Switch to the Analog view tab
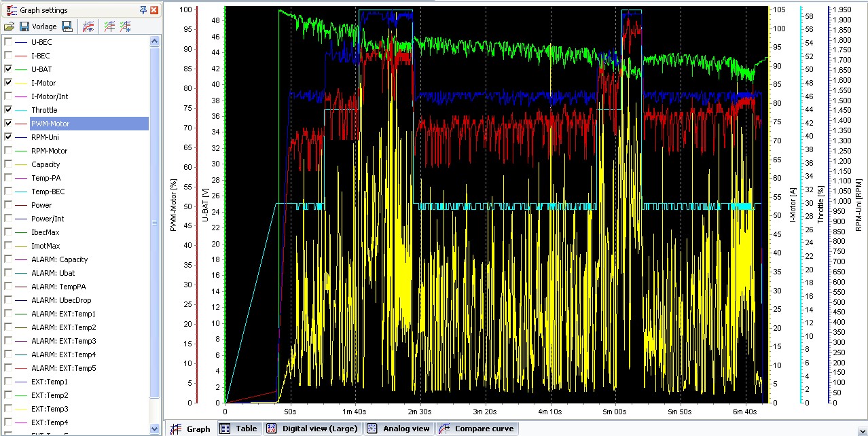Viewport: 868px width, 436px height. (399, 429)
